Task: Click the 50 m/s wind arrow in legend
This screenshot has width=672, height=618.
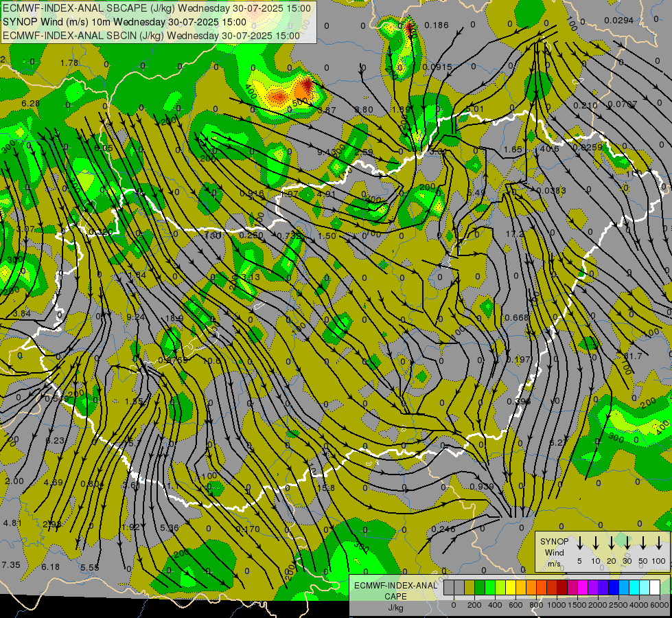Action: click(643, 542)
